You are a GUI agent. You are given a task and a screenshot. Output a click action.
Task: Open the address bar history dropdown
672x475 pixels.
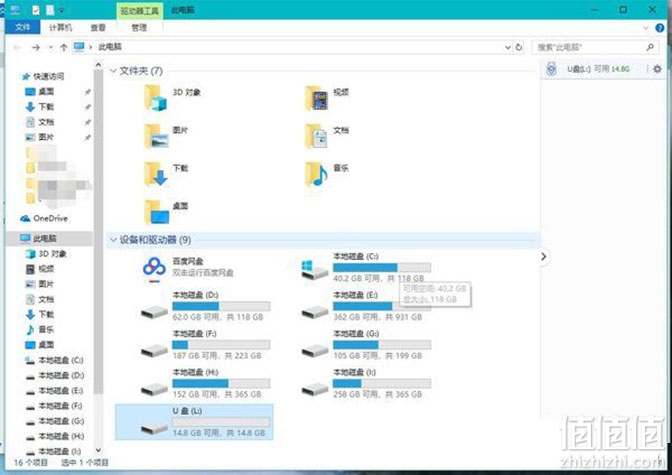[506, 47]
